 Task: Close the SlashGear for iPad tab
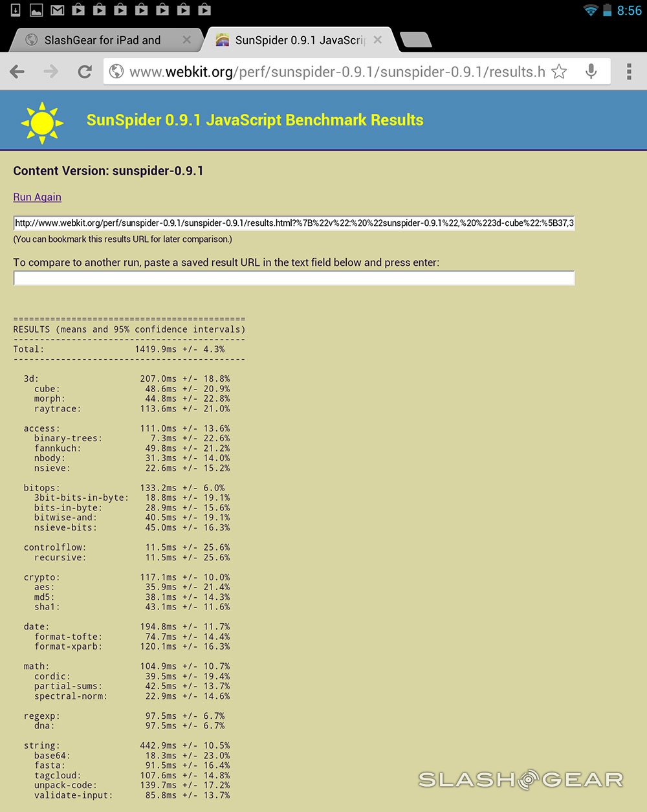click(186, 40)
